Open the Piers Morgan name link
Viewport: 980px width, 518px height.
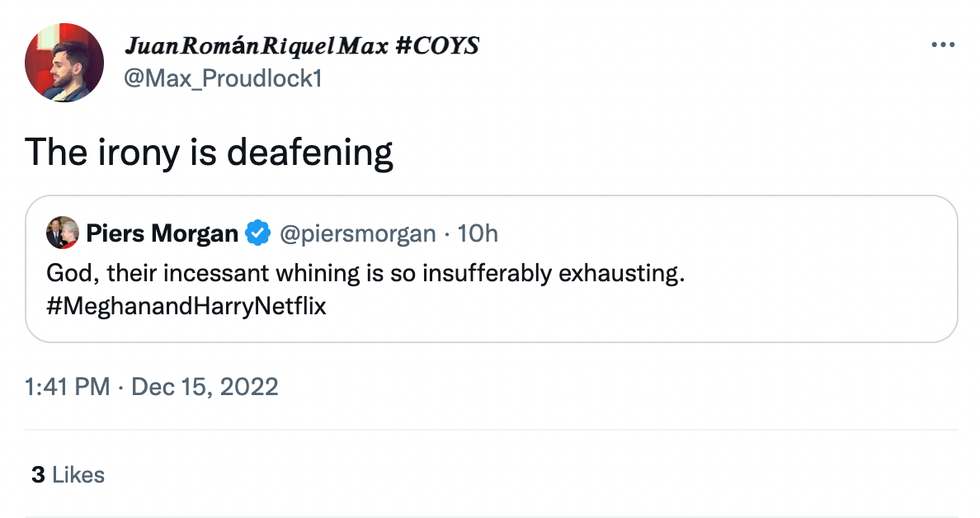point(162,234)
